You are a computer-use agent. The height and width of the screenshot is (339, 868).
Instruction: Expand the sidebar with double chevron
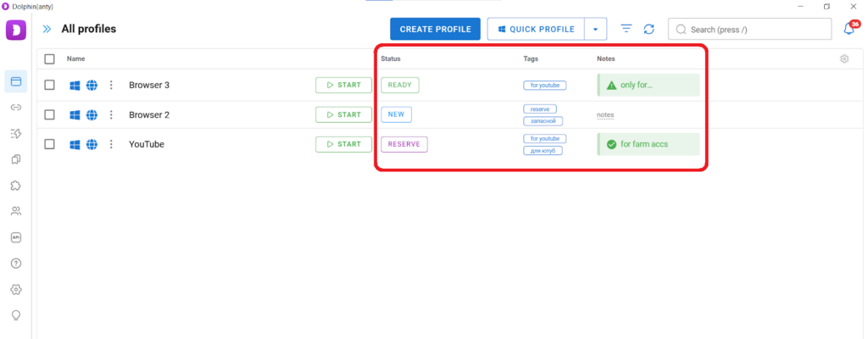click(47, 29)
